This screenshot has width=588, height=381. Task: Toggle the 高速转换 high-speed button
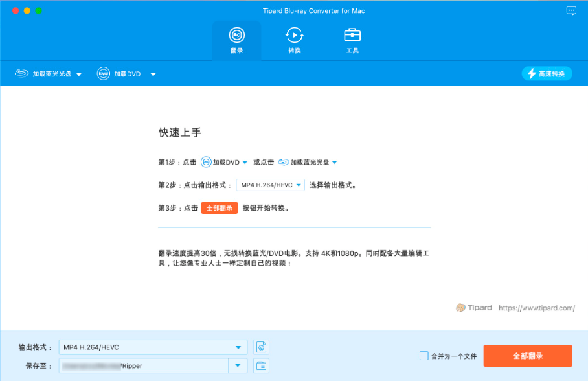pos(547,74)
